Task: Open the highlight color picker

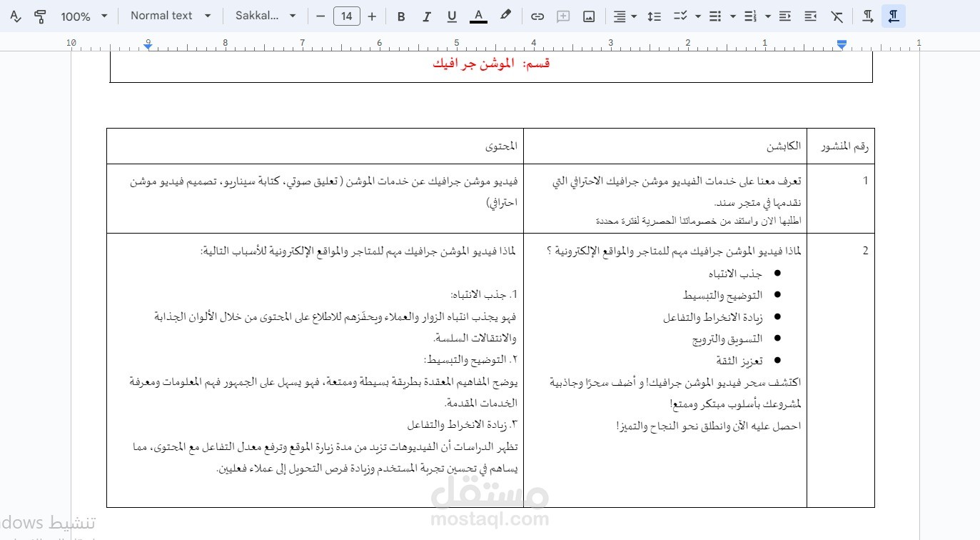Action: (x=505, y=16)
